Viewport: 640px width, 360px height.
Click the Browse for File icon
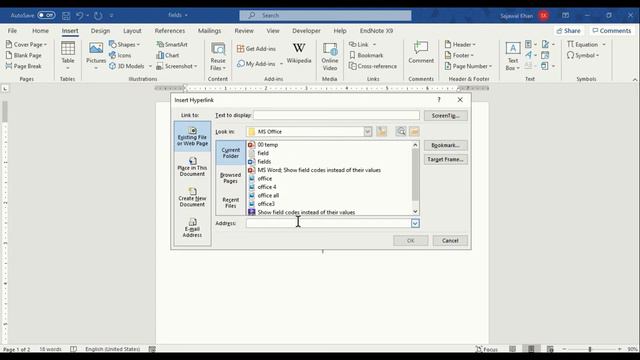(x=414, y=131)
